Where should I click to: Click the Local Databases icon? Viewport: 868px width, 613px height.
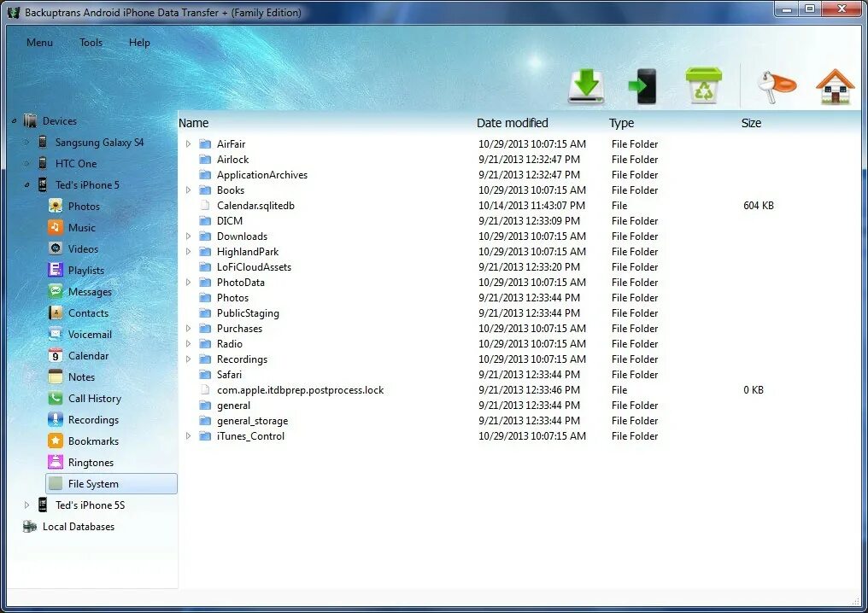tap(29, 526)
